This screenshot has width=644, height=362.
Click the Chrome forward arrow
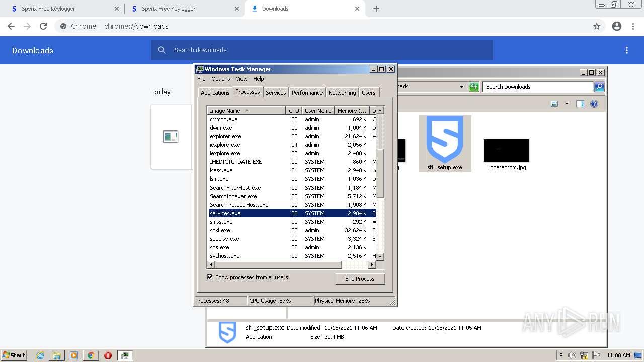click(27, 26)
